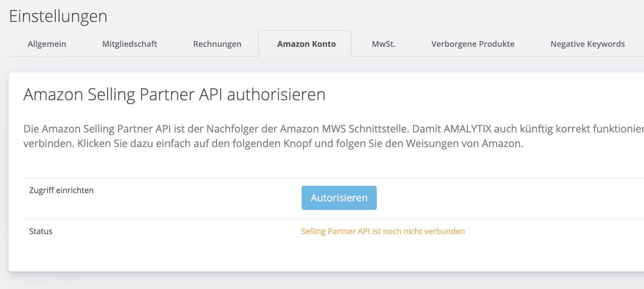Click the 'Status' row label

[41, 231]
